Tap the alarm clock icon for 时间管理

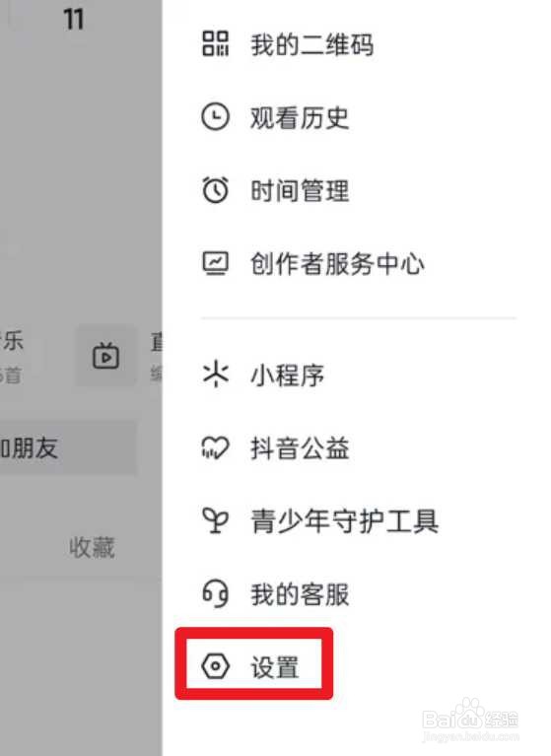click(x=215, y=189)
